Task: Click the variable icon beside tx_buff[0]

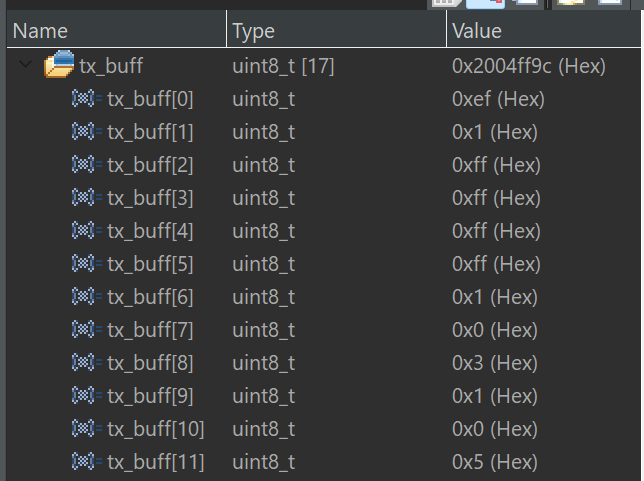Action: (x=87, y=99)
